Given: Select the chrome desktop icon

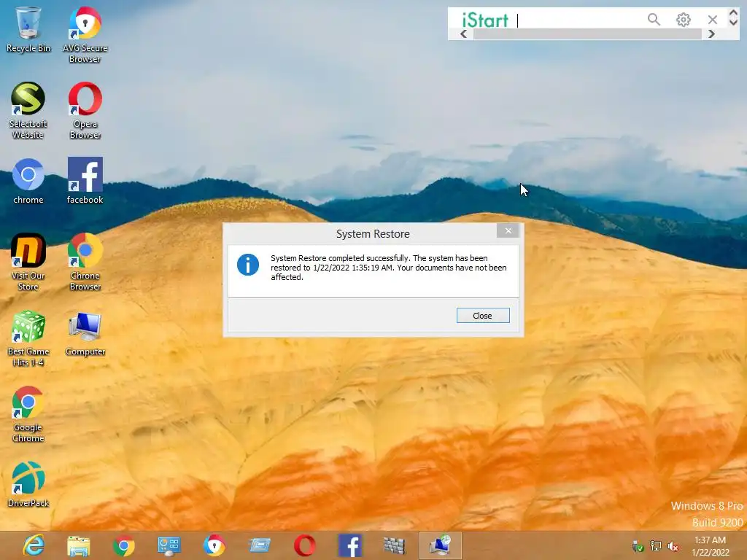Looking at the screenshot, I should coord(28,181).
